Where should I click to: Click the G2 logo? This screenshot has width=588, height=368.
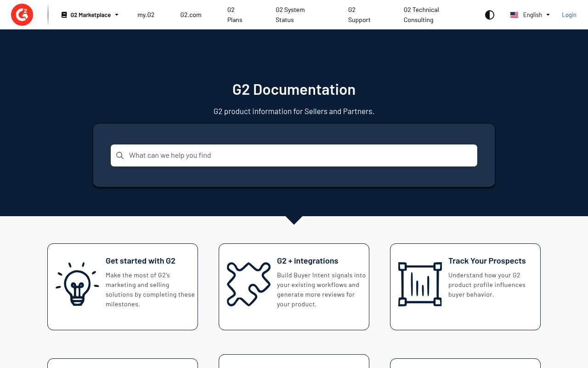pyautogui.click(x=22, y=15)
